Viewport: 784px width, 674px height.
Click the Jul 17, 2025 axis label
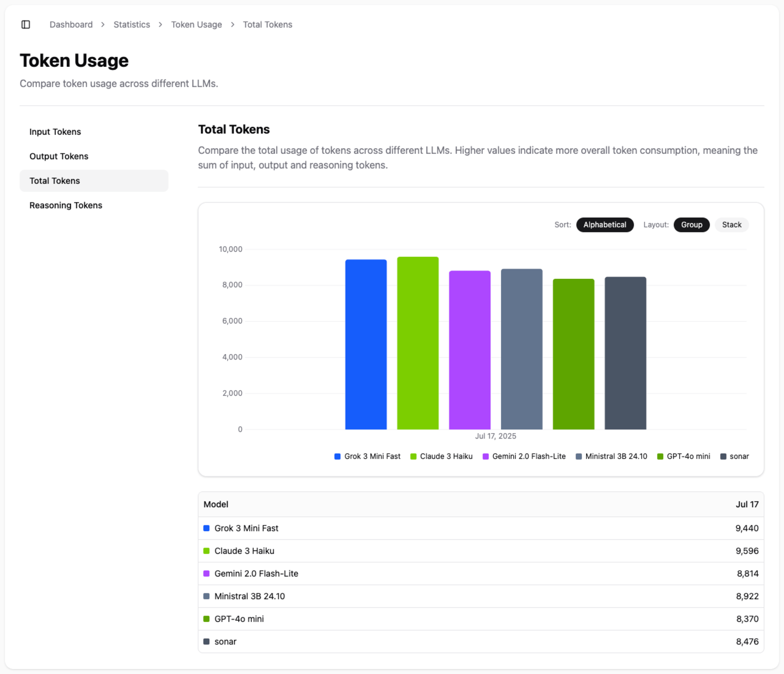coord(496,436)
